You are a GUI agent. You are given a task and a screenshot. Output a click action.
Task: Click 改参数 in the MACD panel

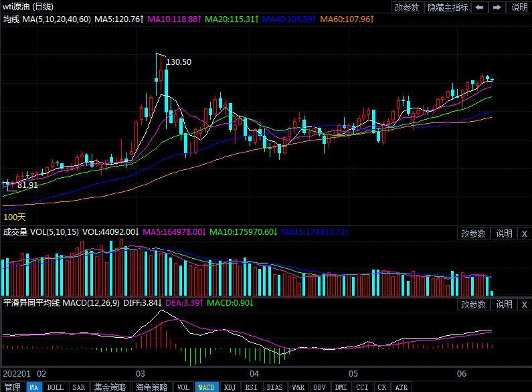(473, 304)
